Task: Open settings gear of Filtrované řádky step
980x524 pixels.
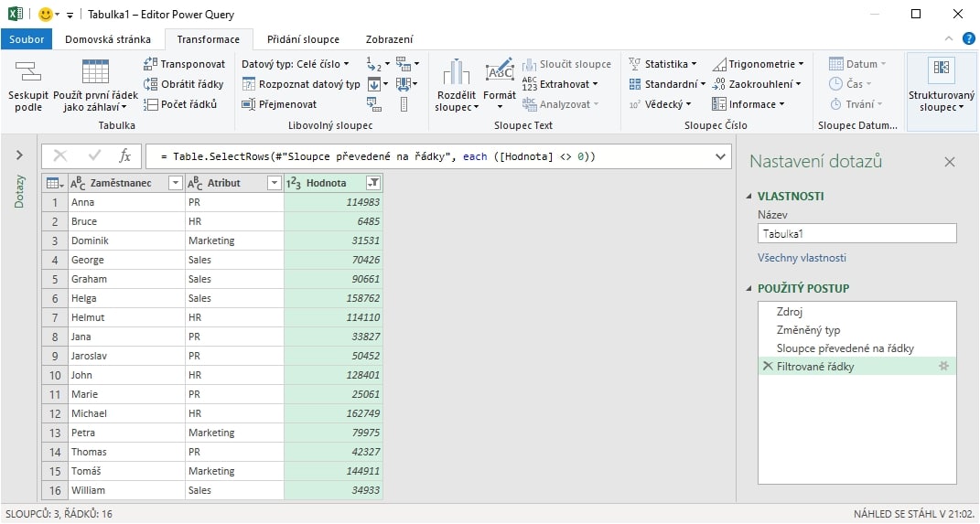Action: [943, 367]
